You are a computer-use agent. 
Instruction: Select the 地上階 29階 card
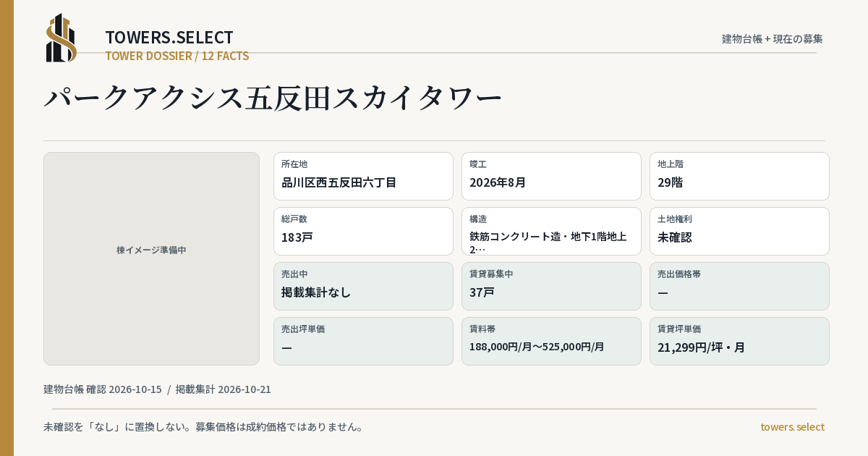(x=739, y=176)
